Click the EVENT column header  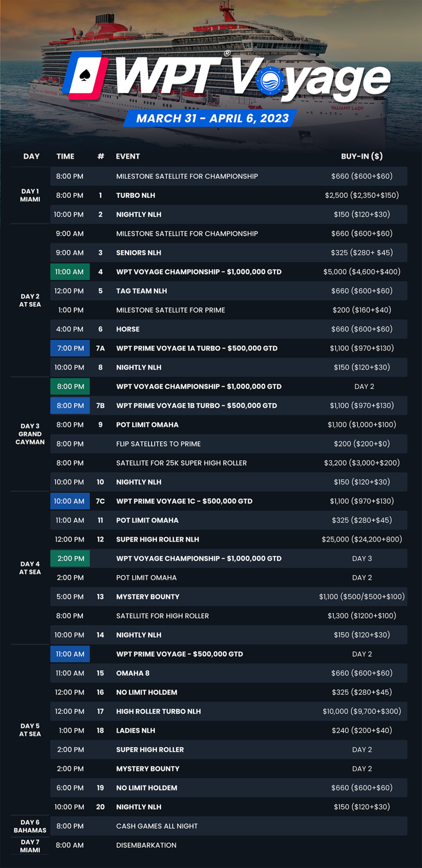pos(128,156)
